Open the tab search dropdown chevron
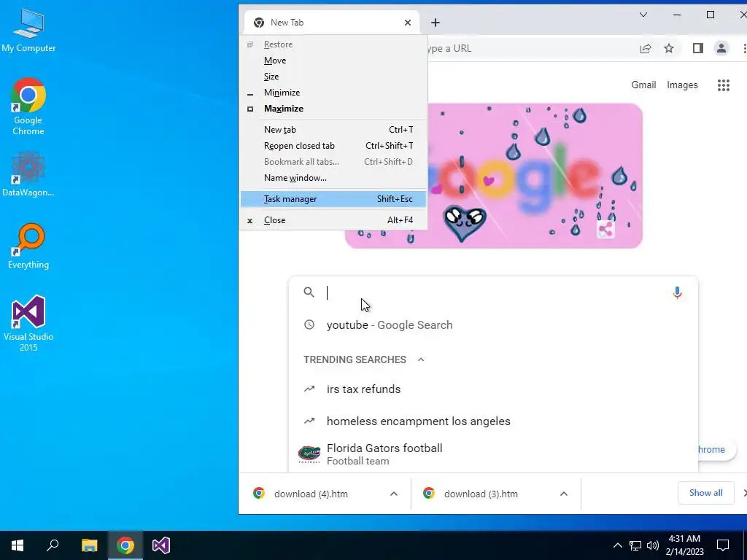 pos(643,15)
